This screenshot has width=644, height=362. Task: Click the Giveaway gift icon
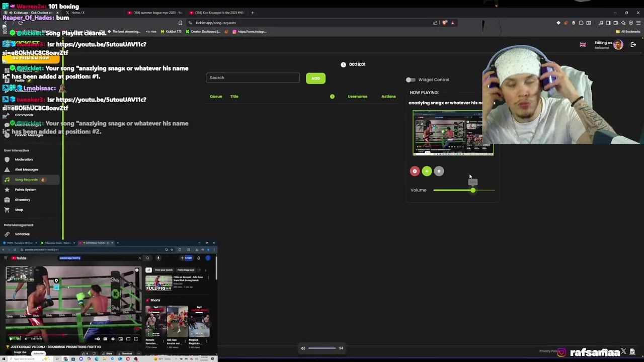pos(7,200)
